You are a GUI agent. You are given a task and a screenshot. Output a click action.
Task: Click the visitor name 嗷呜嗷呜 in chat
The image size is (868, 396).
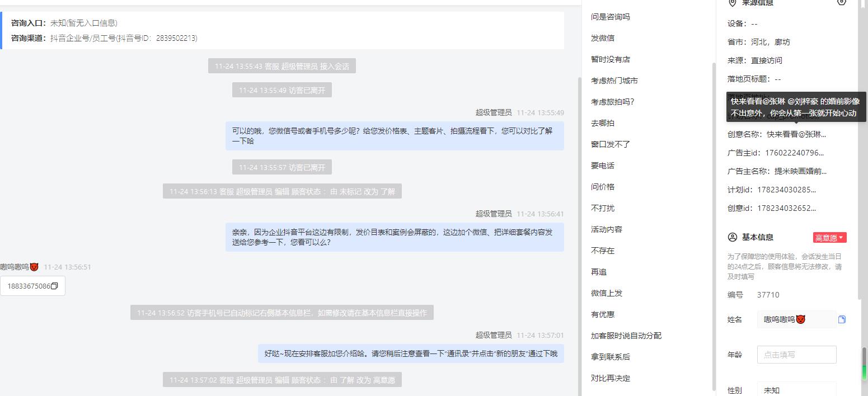pyautogui.click(x=18, y=267)
